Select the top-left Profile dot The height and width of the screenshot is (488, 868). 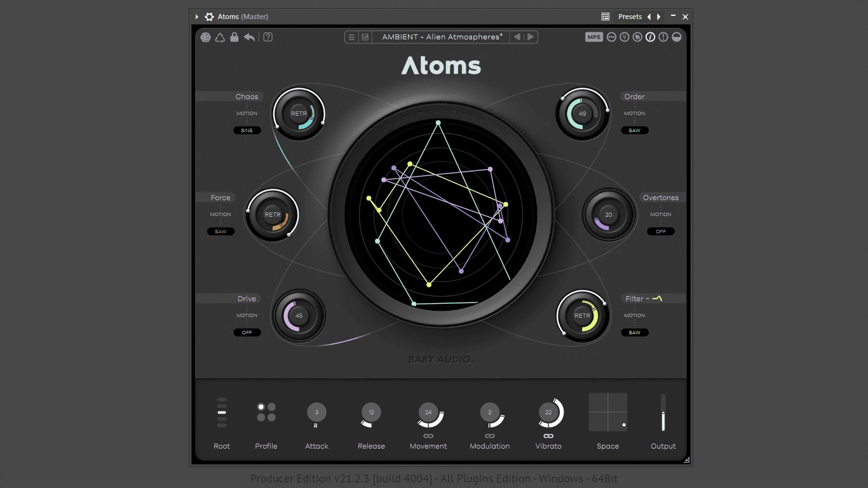tap(261, 407)
